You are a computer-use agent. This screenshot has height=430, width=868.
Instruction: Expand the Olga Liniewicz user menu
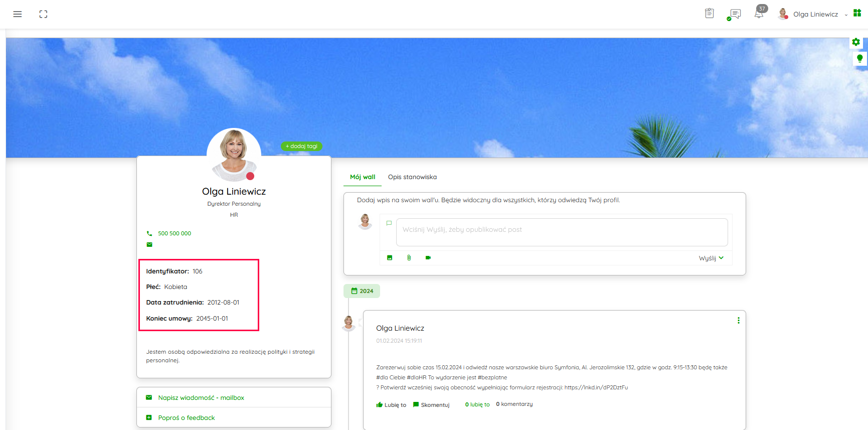(815, 14)
